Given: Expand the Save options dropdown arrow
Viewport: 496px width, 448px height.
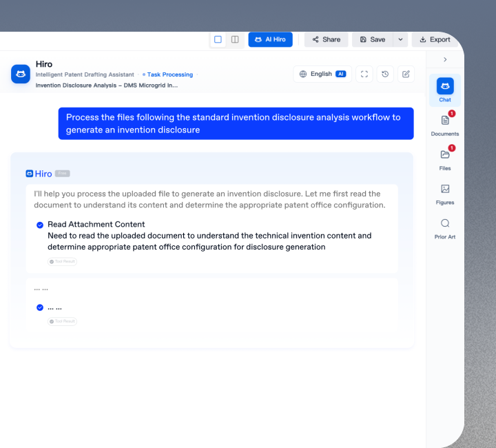Looking at the screenshot, I should point(400,40).
